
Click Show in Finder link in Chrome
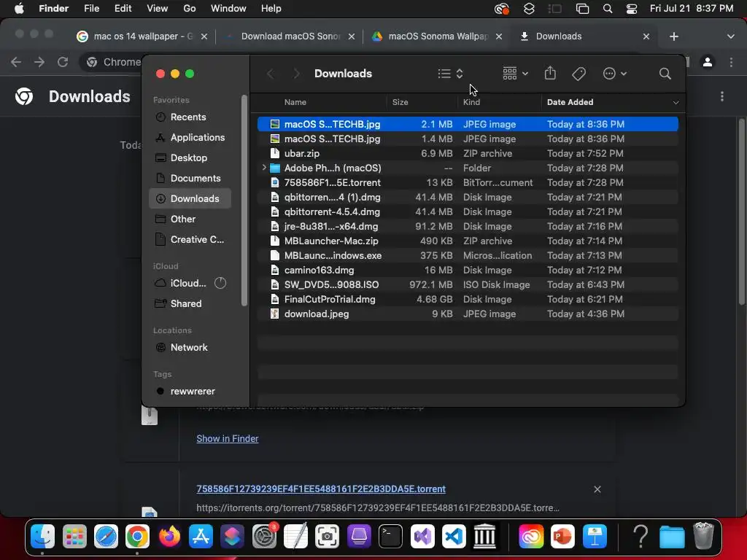(228, 438)
